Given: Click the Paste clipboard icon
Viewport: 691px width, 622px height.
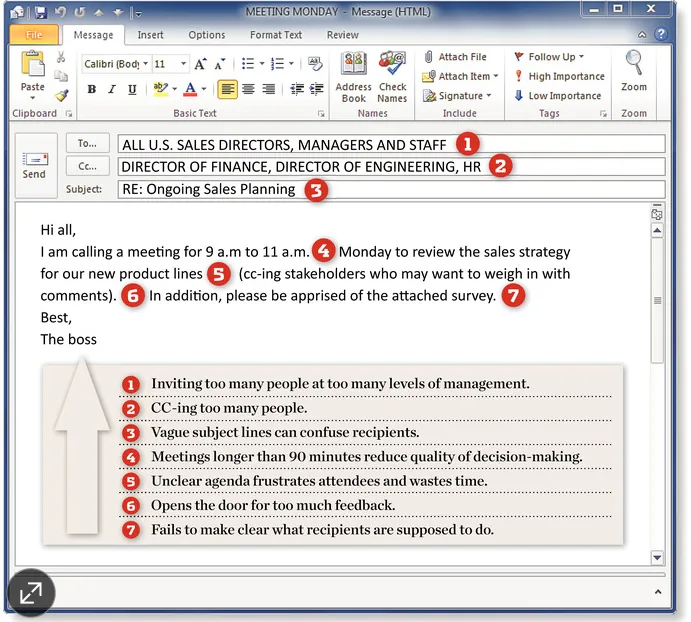Looking at the screenshot, I should pos(33,64).
